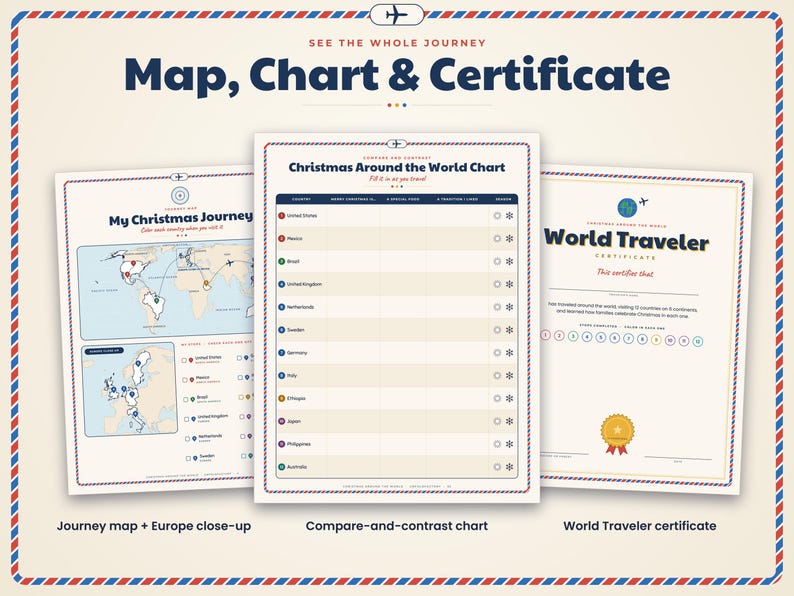
Task: Click the Germany row label in chart
Action: pyautogui.click(x=297, y=352)
